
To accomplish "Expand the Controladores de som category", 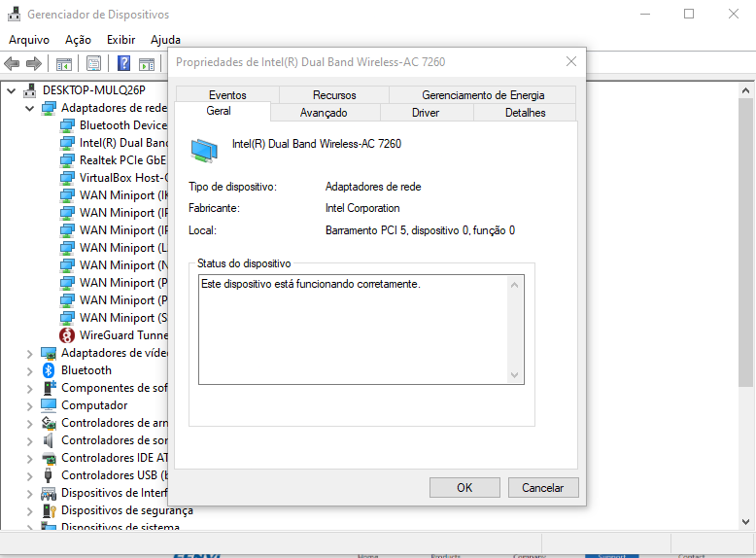I will pyautogui.click(x=30, y=441).
